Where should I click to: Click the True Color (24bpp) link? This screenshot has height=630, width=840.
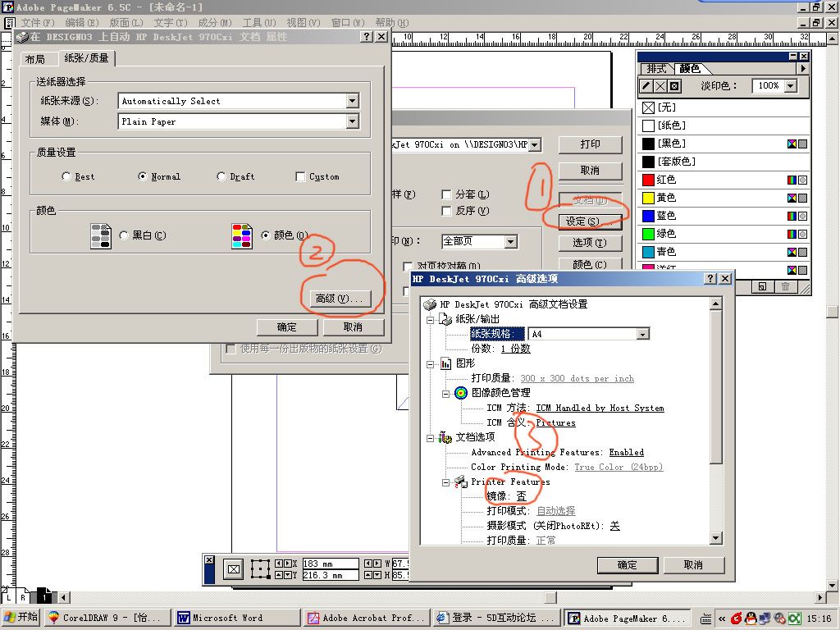click(619, 467)
